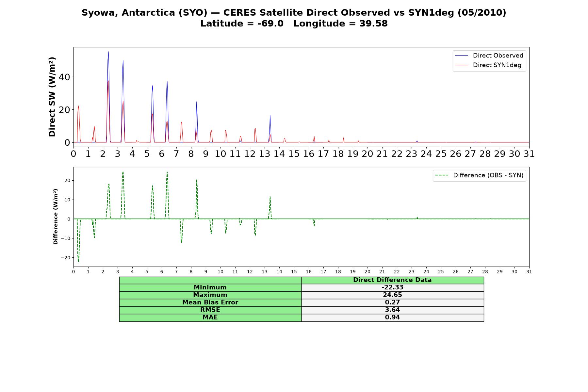Click the 40 tick label on upper y-axis

65,77
